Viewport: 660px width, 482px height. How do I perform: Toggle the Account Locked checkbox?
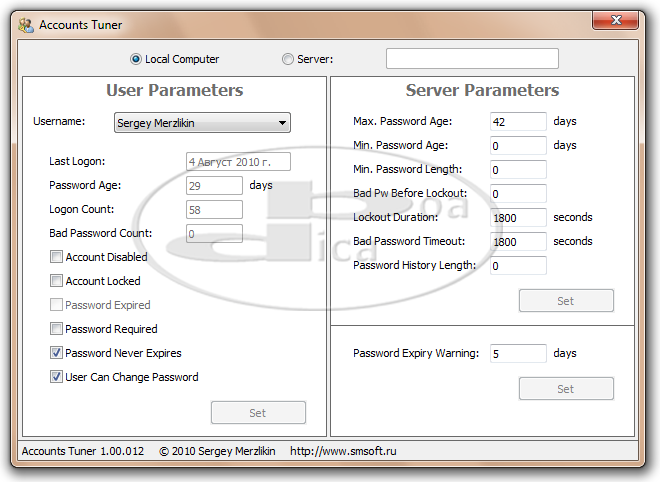(x=56, y=281)
